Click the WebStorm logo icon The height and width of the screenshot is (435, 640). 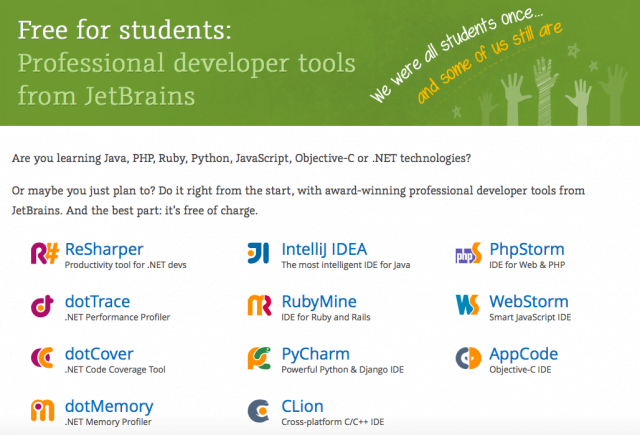tap(468, 307)
